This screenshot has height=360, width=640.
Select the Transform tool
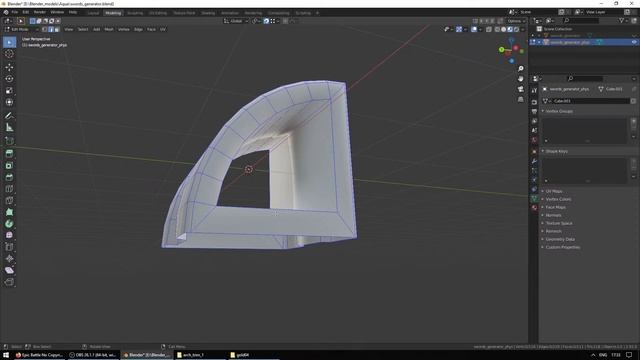[x=9, y=102]
